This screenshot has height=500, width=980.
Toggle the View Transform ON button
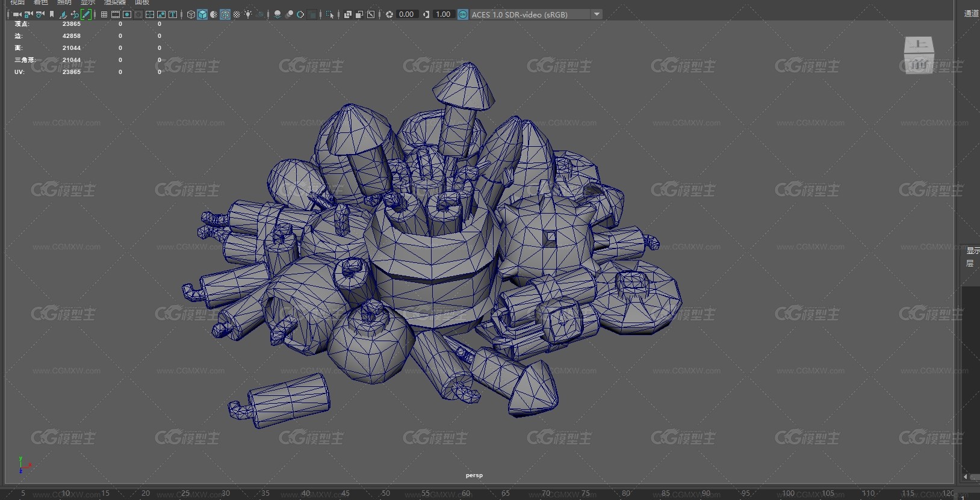tap(463, 14)
